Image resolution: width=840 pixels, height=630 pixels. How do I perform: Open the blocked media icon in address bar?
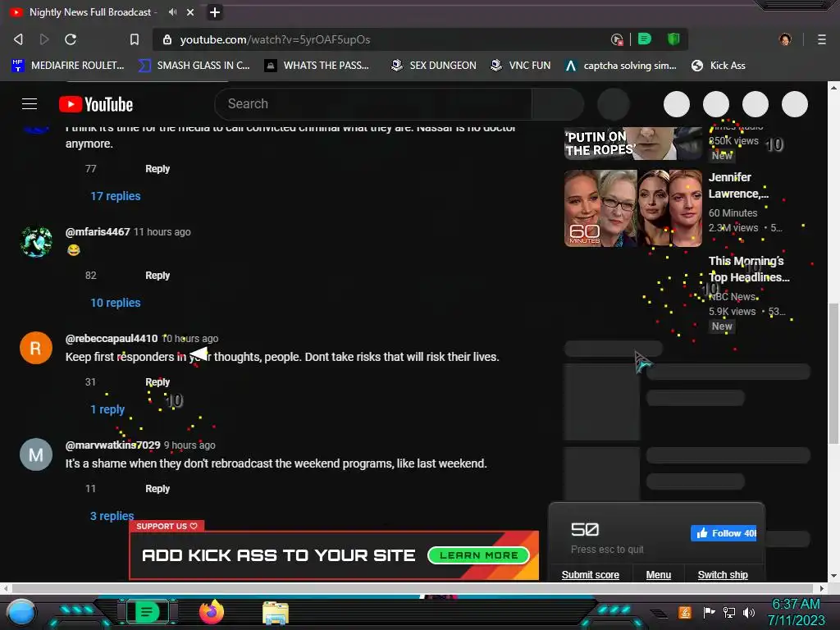tap(617, 39)
